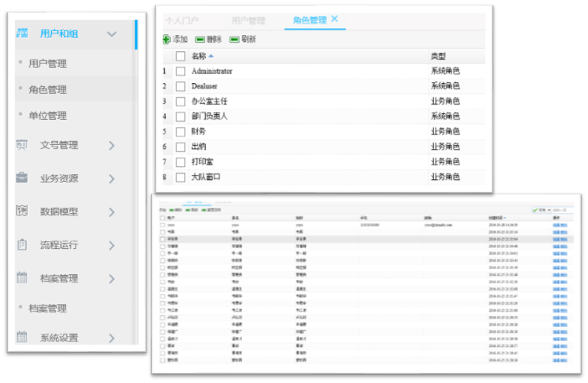Click the 部门负责人 role name
The width and height of the screenshot is (588, 383).
209,116
